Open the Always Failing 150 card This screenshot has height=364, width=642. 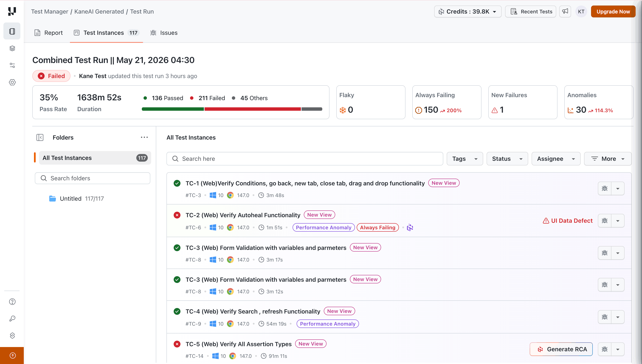[x=447, y=102]
